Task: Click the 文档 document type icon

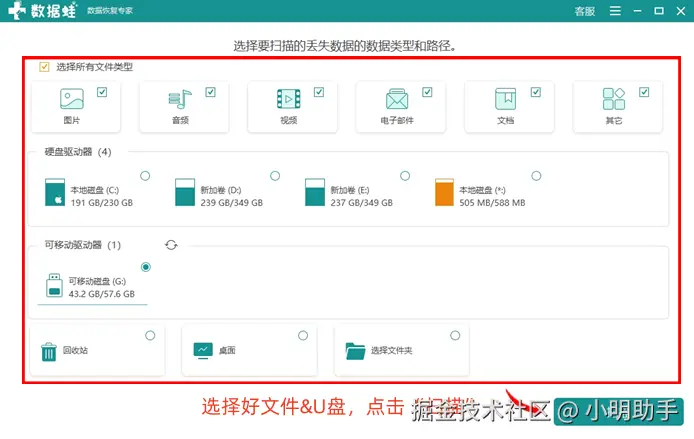Action: point(505,99)
